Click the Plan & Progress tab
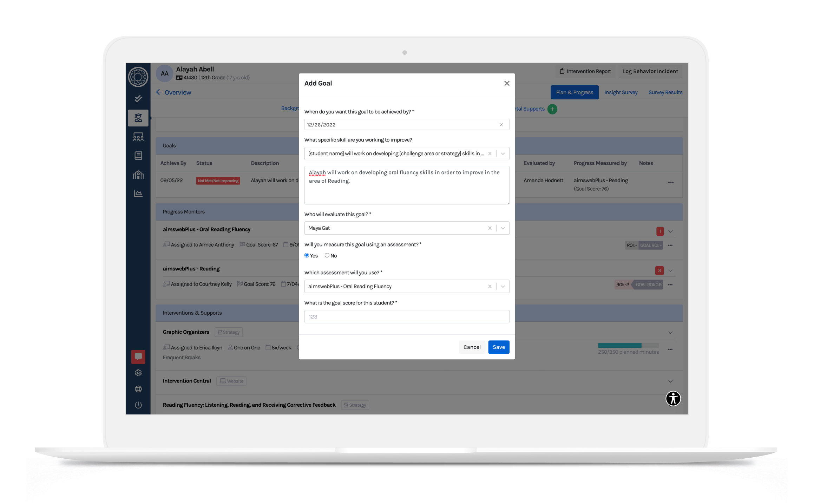Image resolution: width=814 pixels, height=504 pixels. pos(575,92)
